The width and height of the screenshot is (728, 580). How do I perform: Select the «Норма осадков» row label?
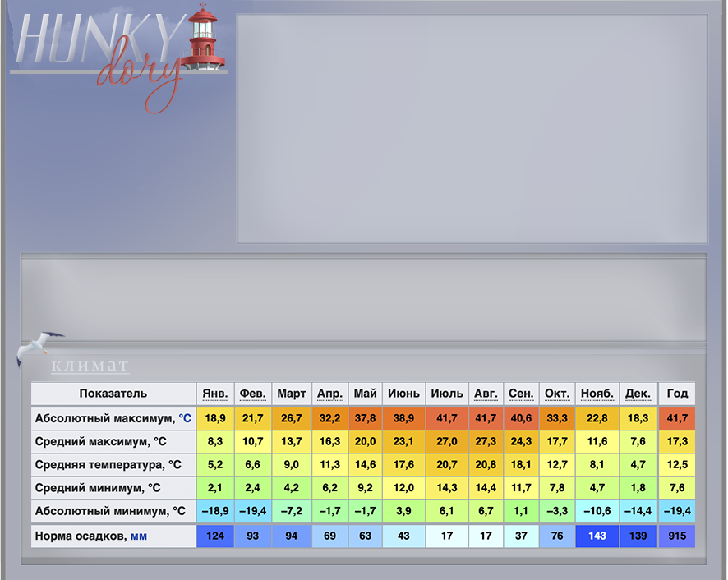coord(81,536)
